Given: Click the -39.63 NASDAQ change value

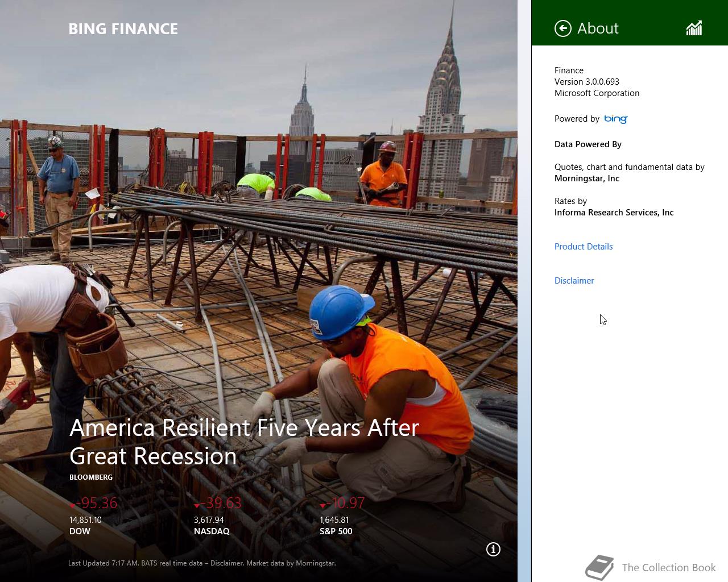Looking at the screenshot, I should 221,503.
